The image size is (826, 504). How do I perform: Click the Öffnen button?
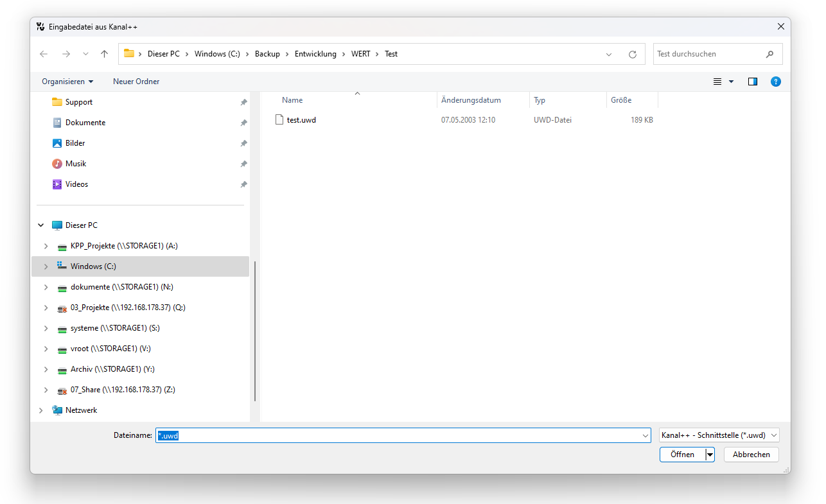682,455
